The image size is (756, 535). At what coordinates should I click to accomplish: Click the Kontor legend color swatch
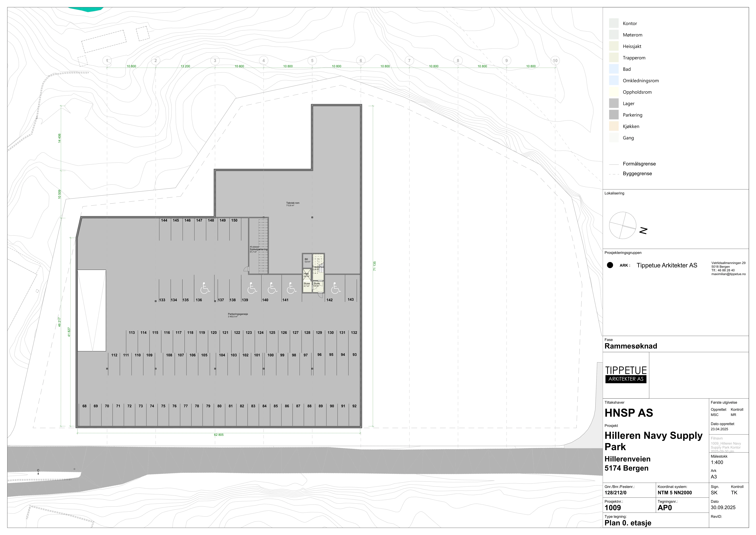click(x=614, y=23)
